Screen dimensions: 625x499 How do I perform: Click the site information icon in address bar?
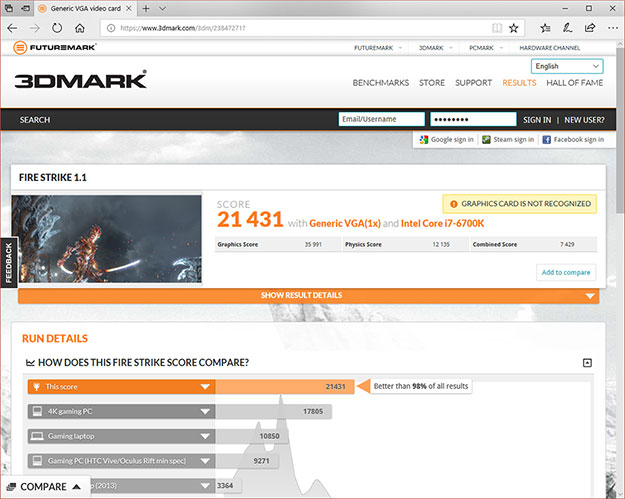tap(111, 28)
